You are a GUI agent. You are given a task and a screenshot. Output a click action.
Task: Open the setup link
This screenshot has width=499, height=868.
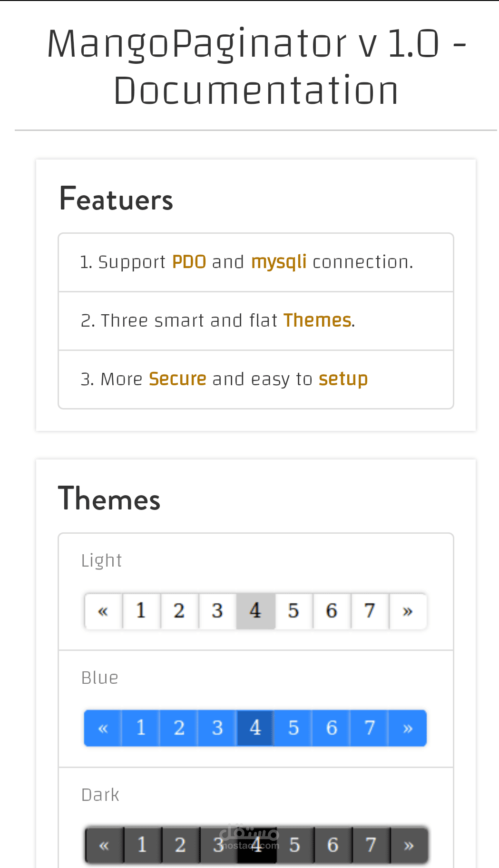tap(343, 379)
